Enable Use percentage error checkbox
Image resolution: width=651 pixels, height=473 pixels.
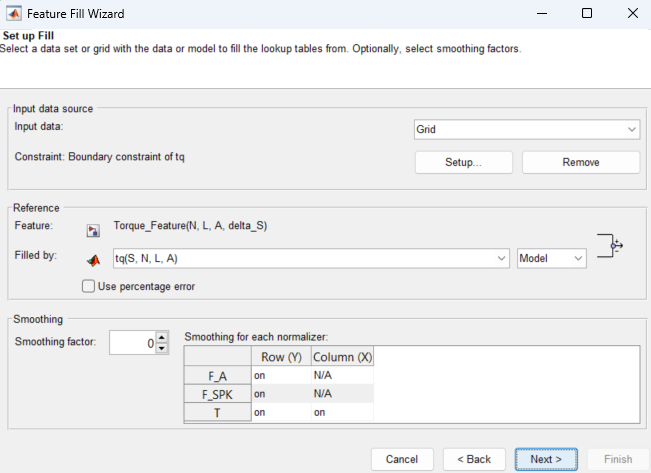[x=88, y=286]
